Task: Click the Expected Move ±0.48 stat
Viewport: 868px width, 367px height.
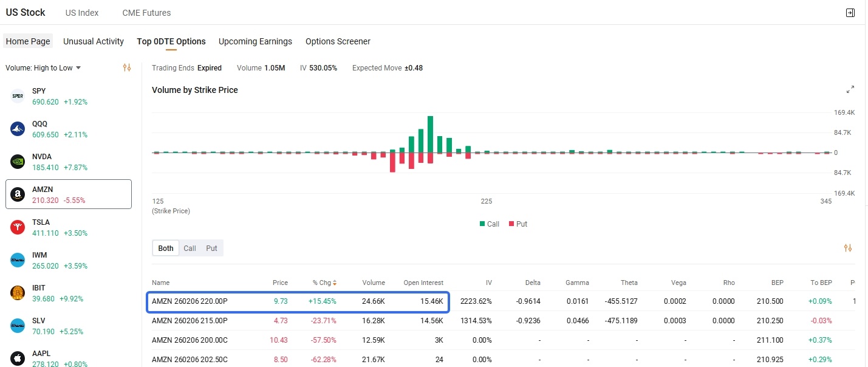Action: (388, 67)
